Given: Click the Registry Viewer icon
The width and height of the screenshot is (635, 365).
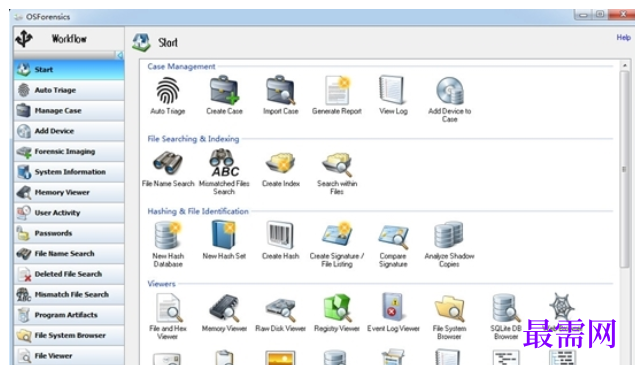Looking at the screenshot, I should click(337, 307).
